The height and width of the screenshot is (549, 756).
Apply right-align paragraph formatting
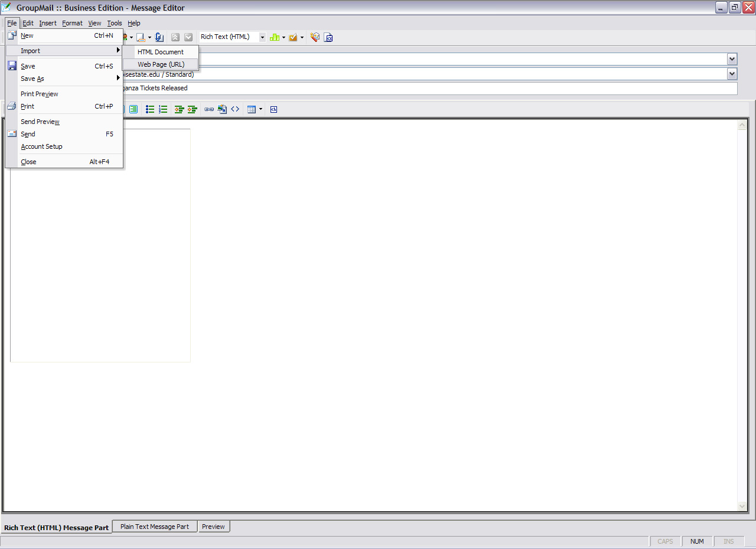pos(133,109)
